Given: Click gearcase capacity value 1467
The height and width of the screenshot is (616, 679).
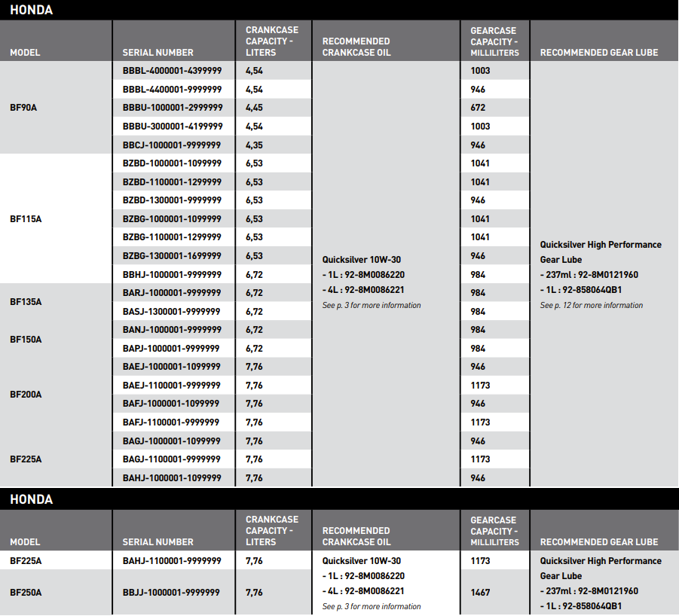Looking at the screenshot, I should tap(480, 593).
